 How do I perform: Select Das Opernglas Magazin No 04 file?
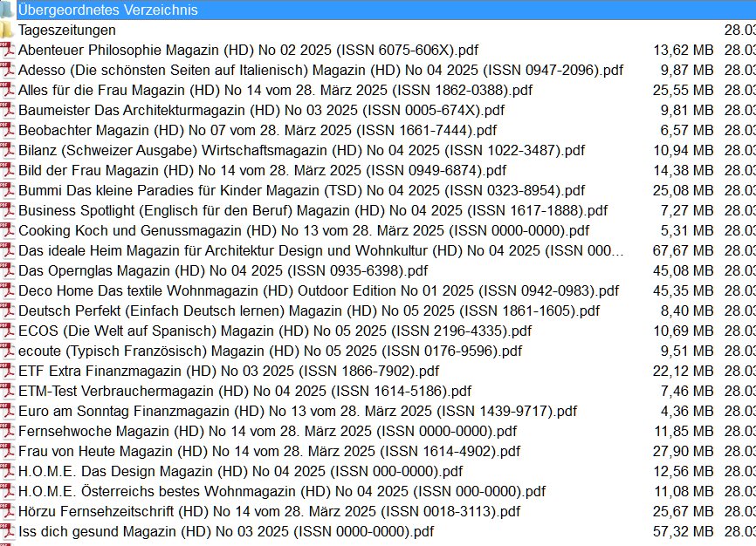(223, 271)
